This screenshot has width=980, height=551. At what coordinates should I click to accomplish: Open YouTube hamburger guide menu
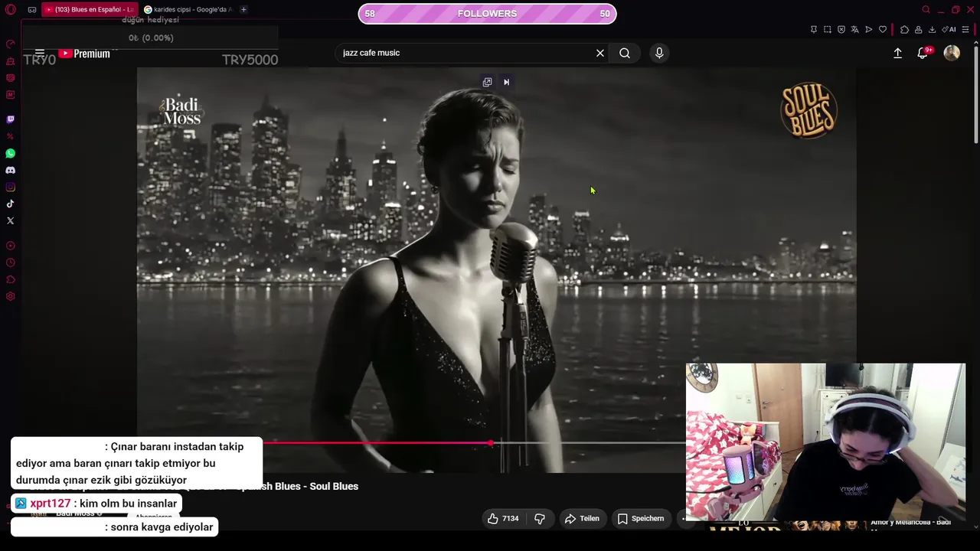click(x=40, y=53)
